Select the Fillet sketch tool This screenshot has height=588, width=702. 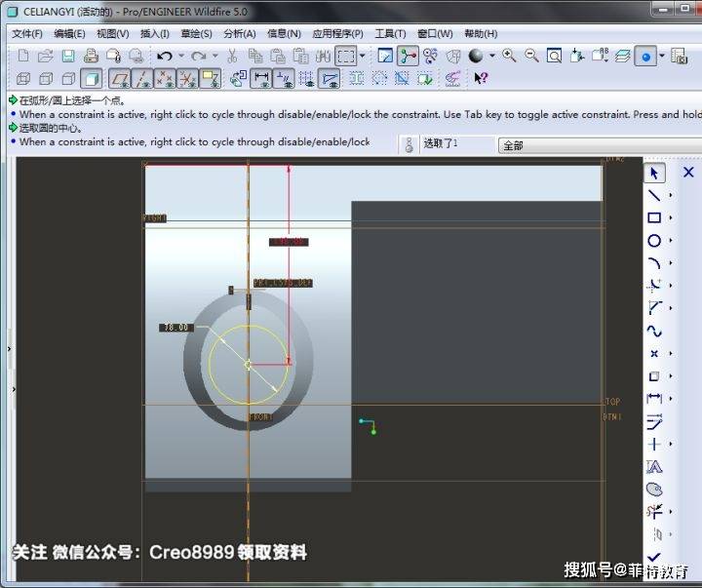tap(654, 286)
